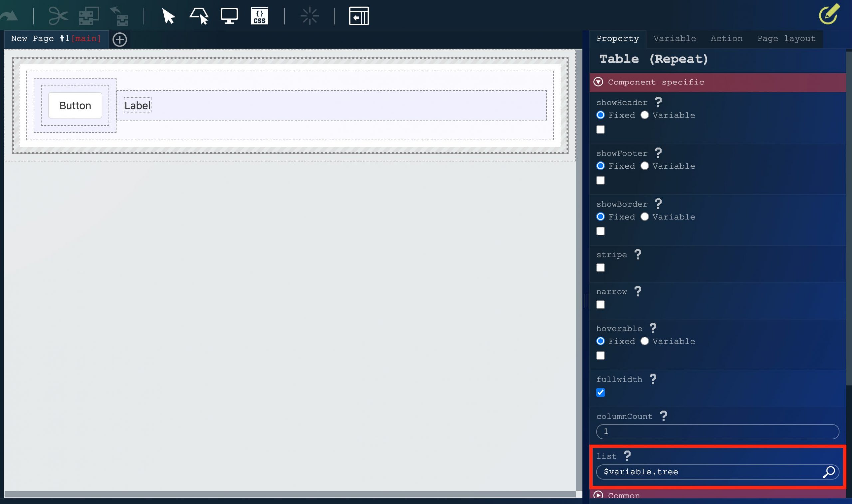Select Variable radio for showFooter
Screen dimensions: 852x504
(644, 166)
